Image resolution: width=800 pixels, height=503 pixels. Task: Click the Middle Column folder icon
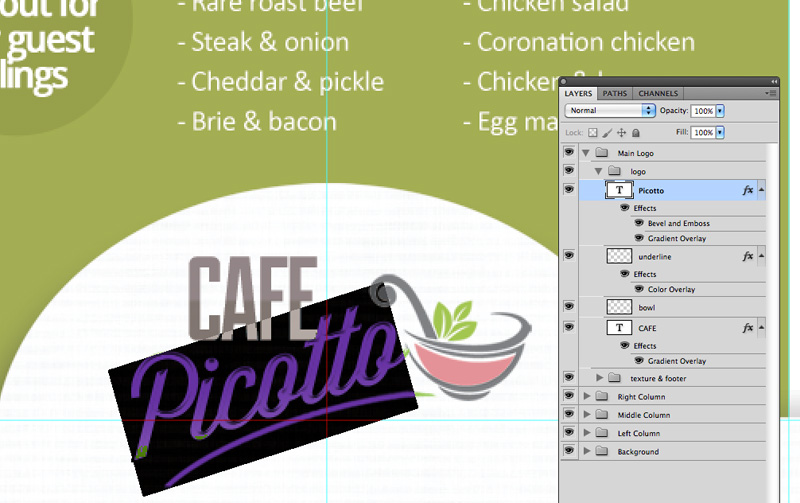point(602,415)
